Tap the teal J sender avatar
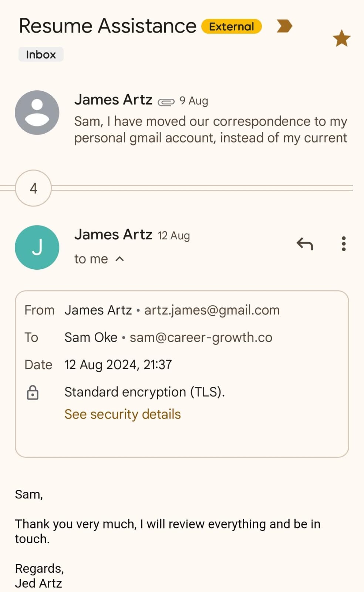 coord(37,248)
